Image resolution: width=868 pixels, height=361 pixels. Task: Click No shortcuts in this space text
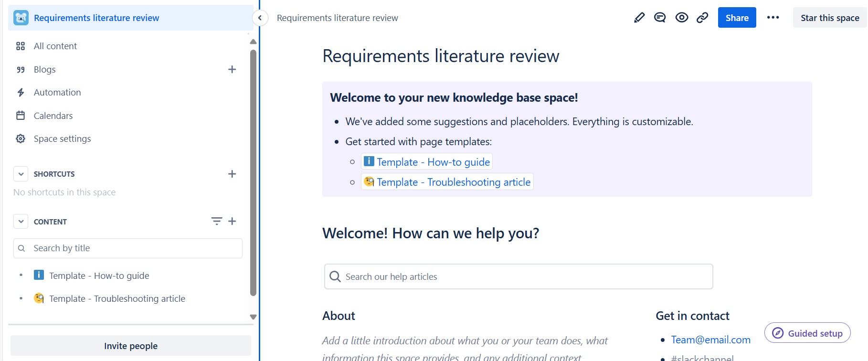coord(64,192)
